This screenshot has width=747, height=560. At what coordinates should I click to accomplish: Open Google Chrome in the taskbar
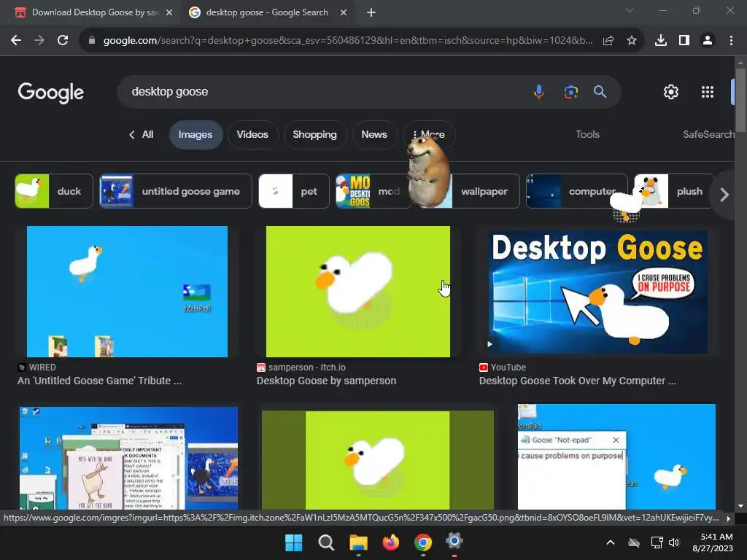coord(423,542)
